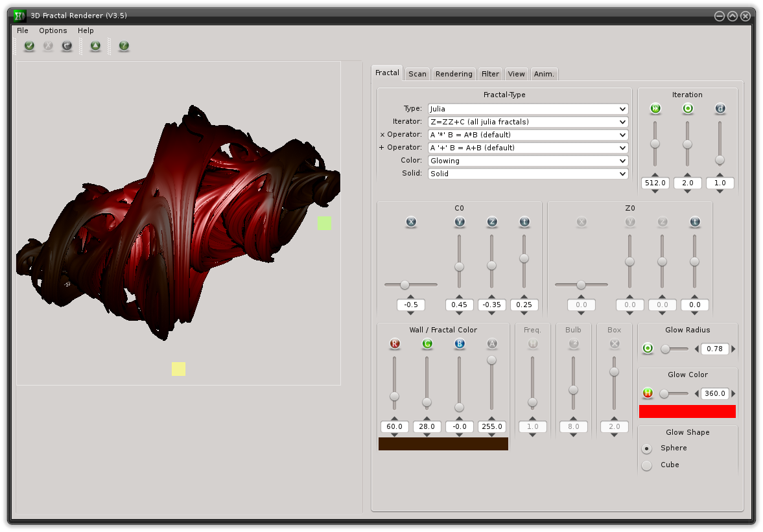Click the green up-triangle toolbar icon

[x=95, y=46]
